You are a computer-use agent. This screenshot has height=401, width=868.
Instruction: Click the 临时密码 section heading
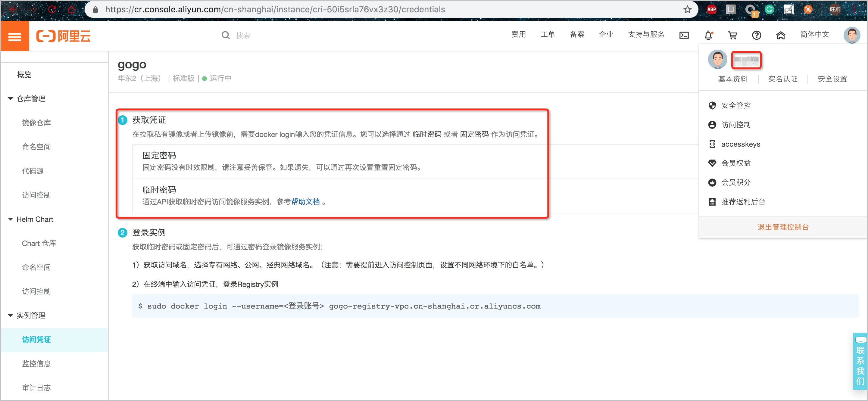point(159,190)
